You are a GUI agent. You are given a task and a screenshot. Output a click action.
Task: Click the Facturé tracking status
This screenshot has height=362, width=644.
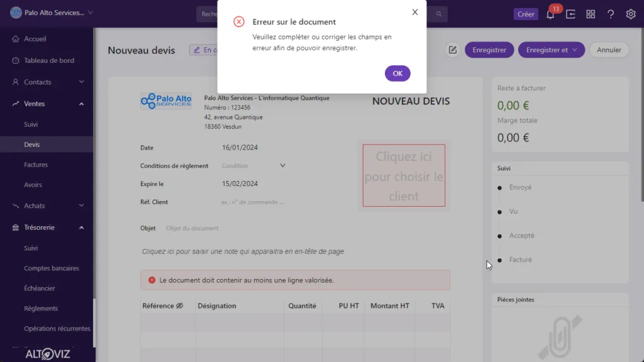[520, 260]
